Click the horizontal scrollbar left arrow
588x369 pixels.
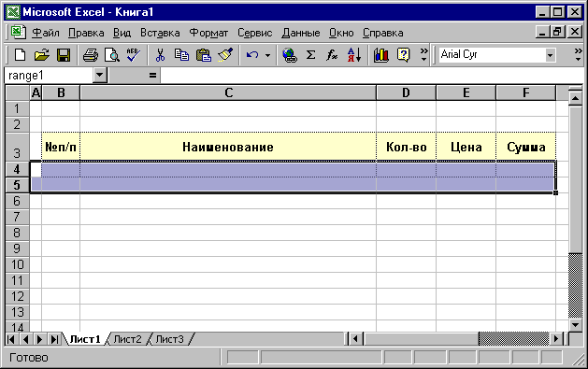point(355,339)
